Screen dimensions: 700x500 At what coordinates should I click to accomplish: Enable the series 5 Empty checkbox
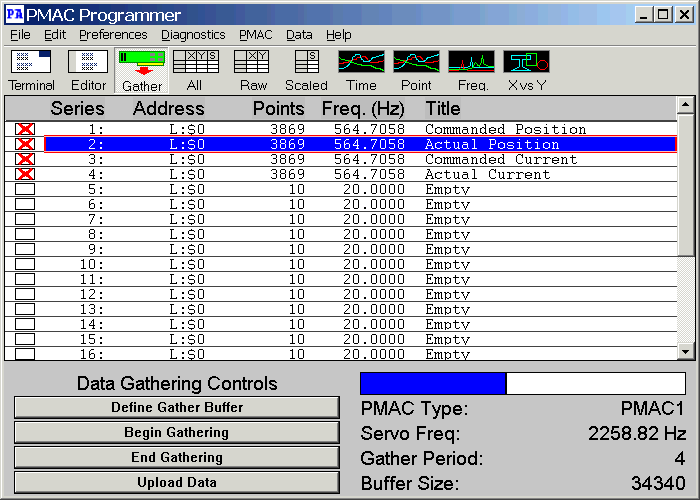pos(25,189)
